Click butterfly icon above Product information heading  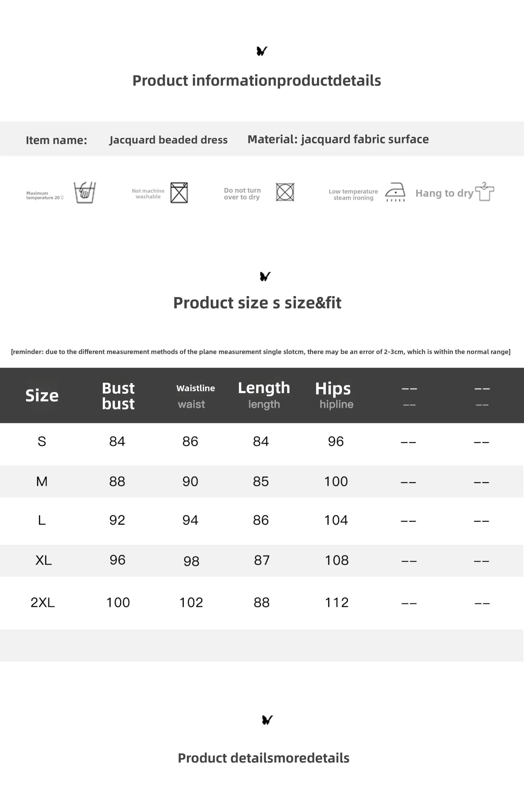coord(262,51)
